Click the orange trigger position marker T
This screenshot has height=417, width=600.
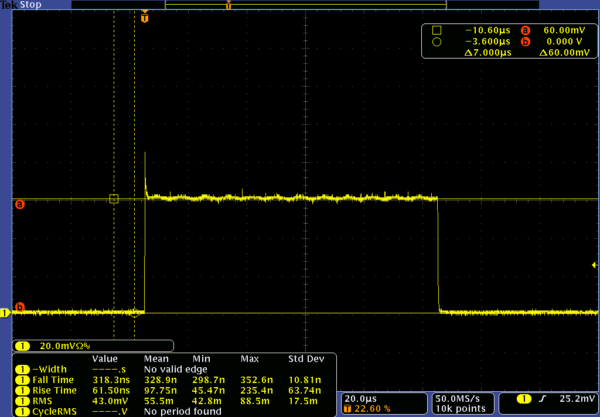tap(145, 17)
